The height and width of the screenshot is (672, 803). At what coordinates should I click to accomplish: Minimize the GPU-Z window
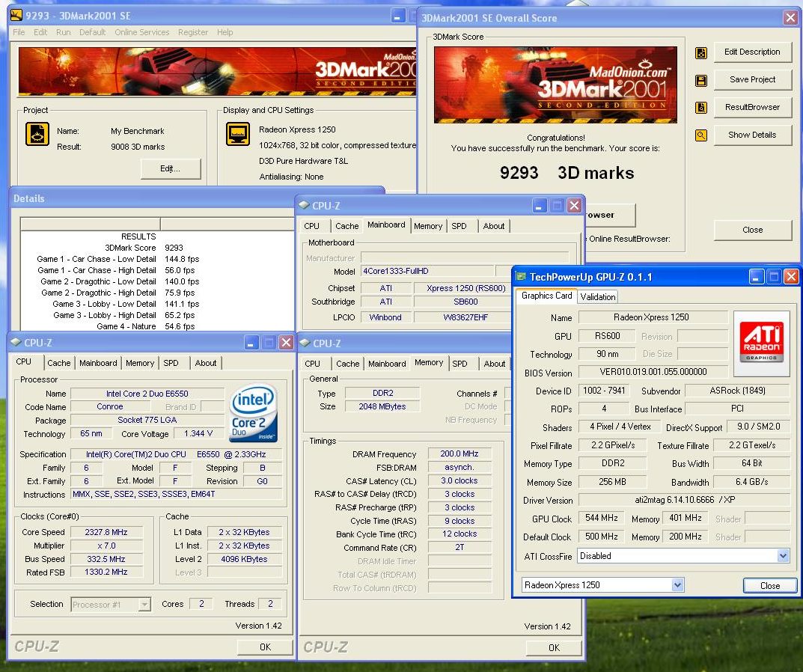(757, 277)
